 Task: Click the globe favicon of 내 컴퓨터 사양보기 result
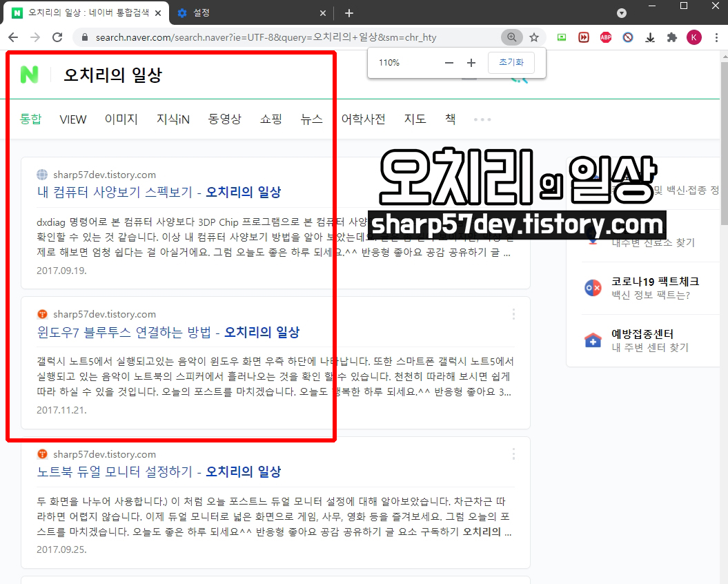(42, 175)
